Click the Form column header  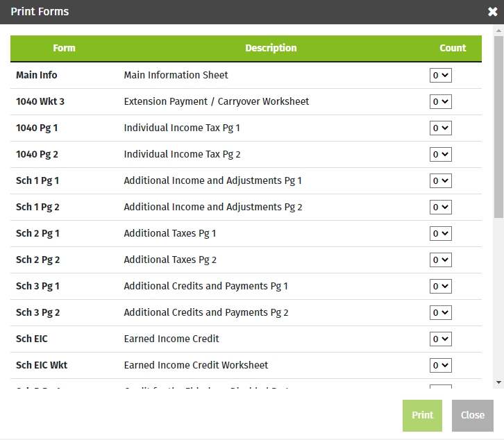64,48
